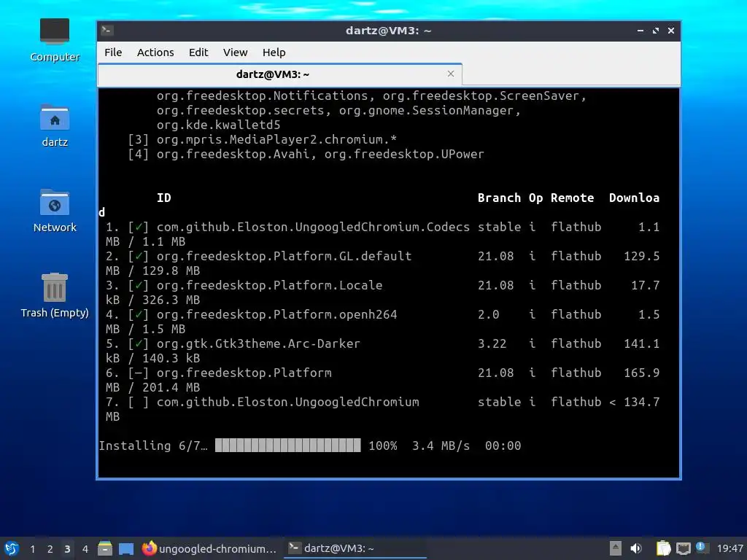This screenshot has width=747, height=560.
Task: Click the install progress bar
Action: (287, 446)
